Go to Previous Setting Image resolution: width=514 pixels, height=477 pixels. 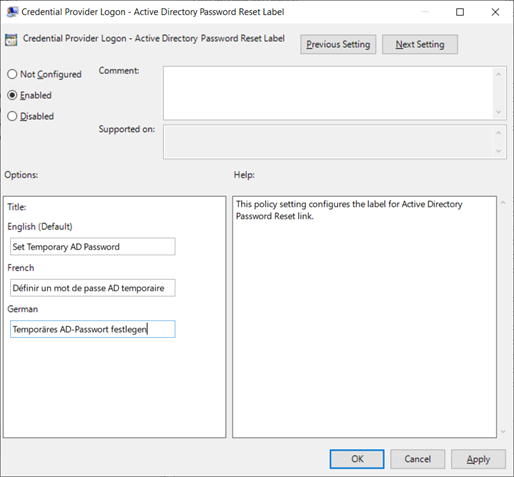338,44
